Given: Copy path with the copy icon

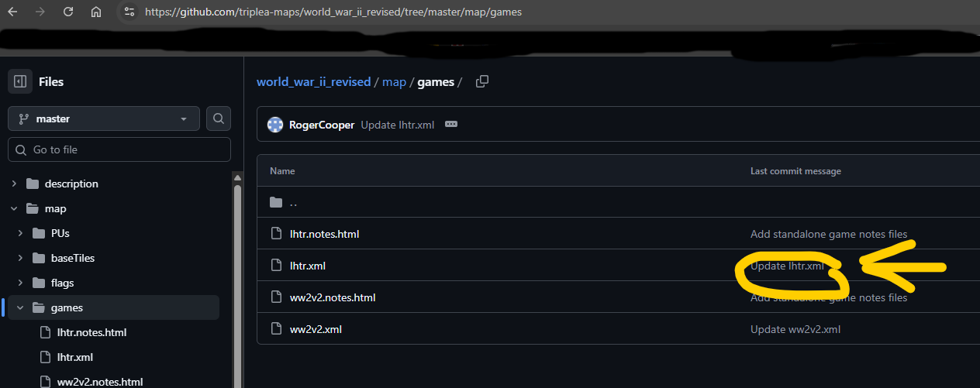Looking at the screenshot, I should 481,81.
